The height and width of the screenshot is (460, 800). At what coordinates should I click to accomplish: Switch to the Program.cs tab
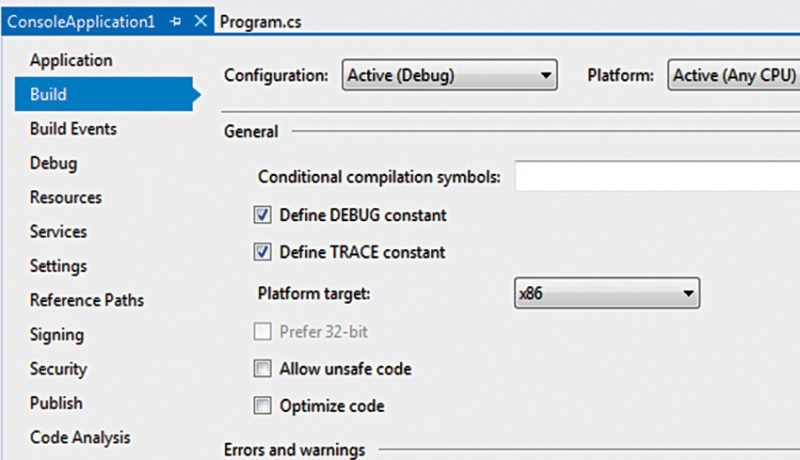(260, 21)
